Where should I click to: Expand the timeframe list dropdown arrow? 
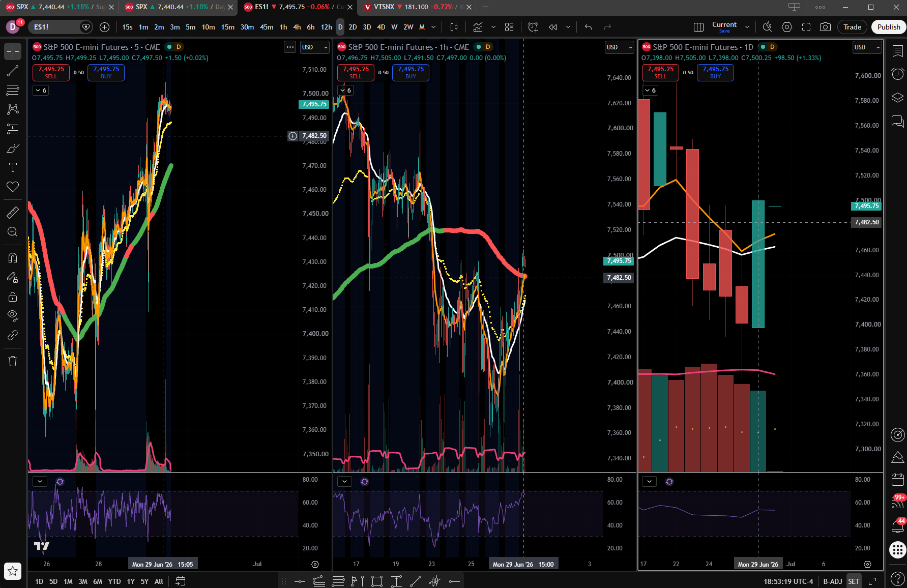(433, 27)
